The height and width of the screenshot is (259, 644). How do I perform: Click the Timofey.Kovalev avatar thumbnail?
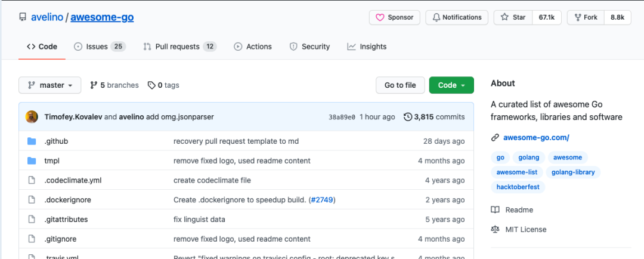pyautogui.click(x=32, y=117)
